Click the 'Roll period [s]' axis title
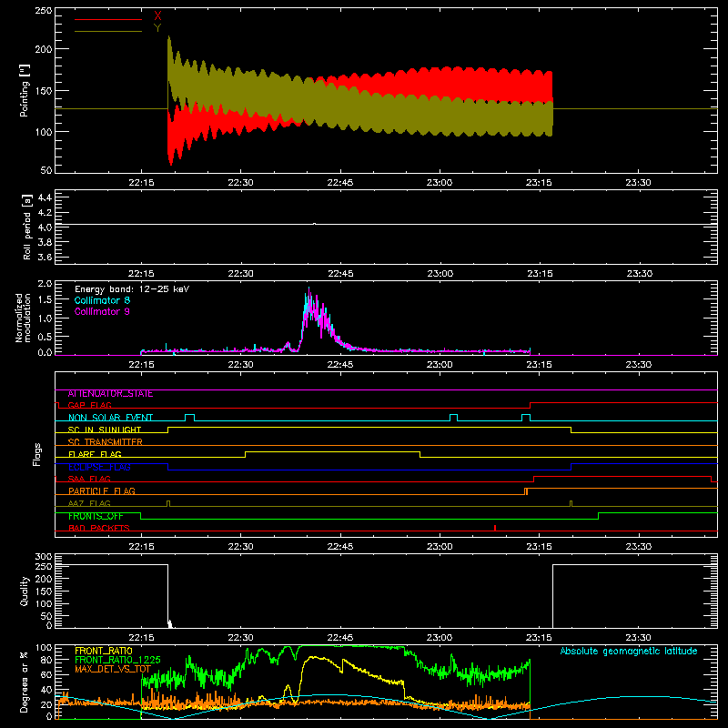The width and height of the screenshot is (728, 728). [26, 227]
